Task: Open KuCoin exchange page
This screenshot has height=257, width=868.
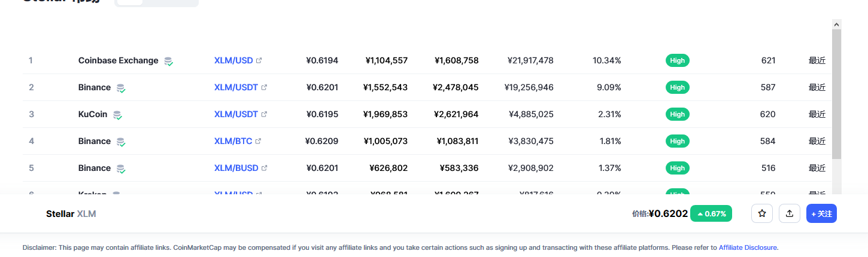Action: click(x=93, y=114)
